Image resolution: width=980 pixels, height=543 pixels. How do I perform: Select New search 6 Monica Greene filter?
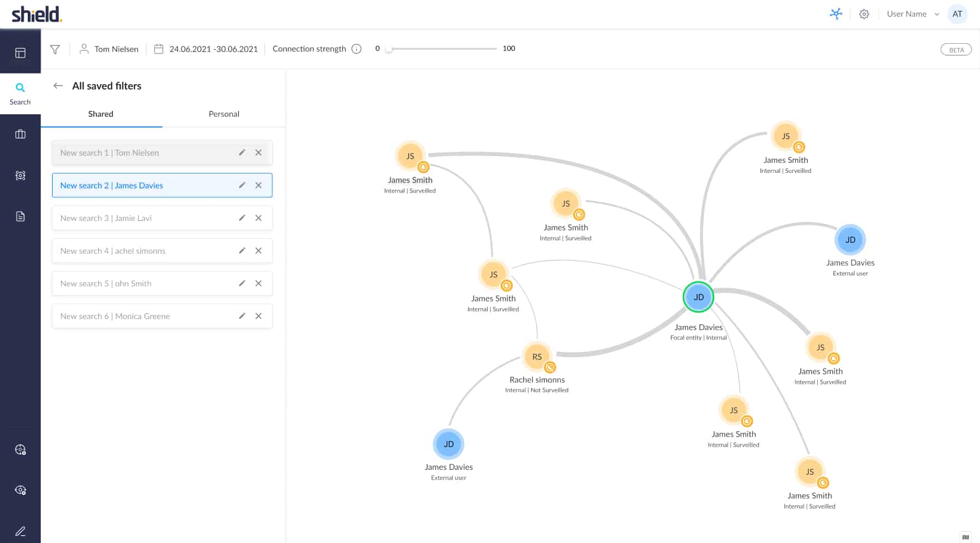pos(143,316)
